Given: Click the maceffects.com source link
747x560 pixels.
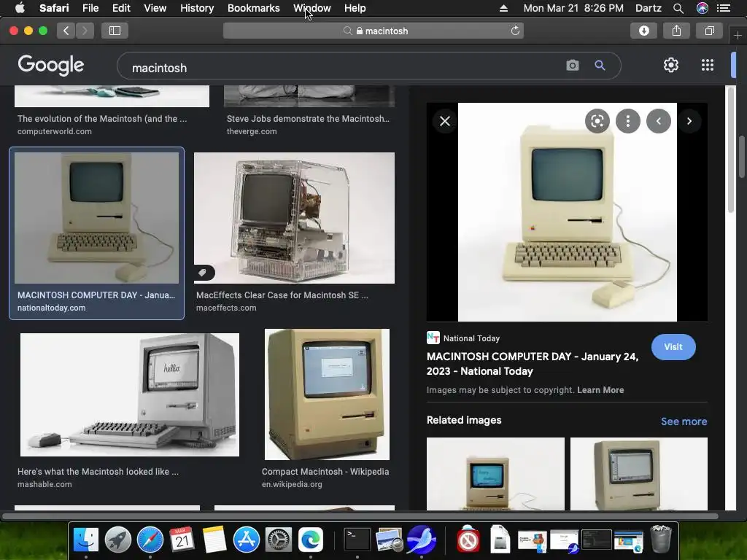Looking at the screenshot, I should (226, 308).
